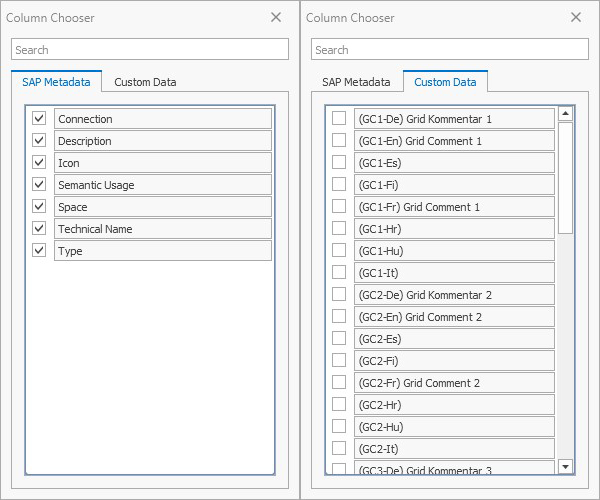Image resolution: width=600 pixels, height=500 pixels.
Task: Select the (GC1-Hu) list entry
Action: coord(454,251)
